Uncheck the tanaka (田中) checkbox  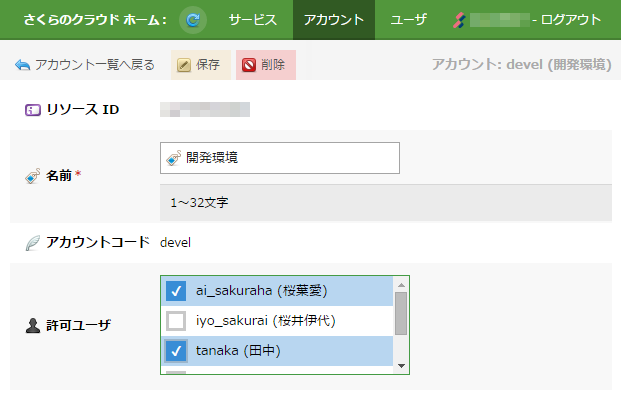click(x=176, y=351)
